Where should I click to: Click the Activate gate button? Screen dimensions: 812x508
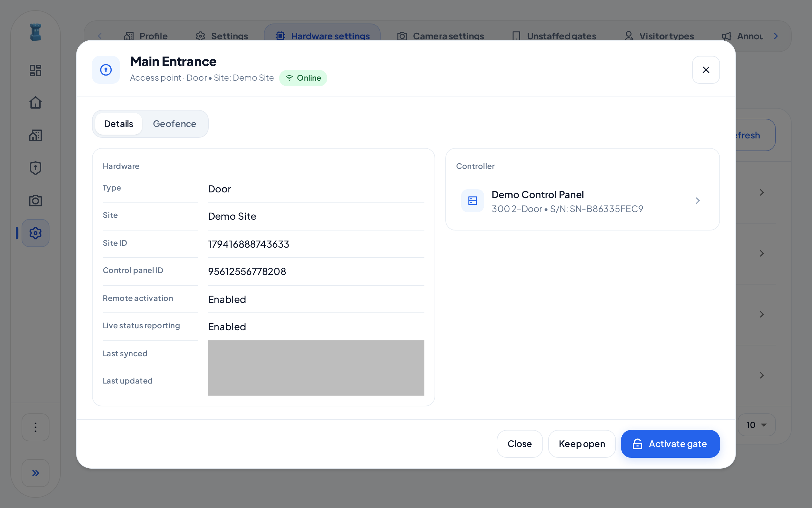[670, 444]
